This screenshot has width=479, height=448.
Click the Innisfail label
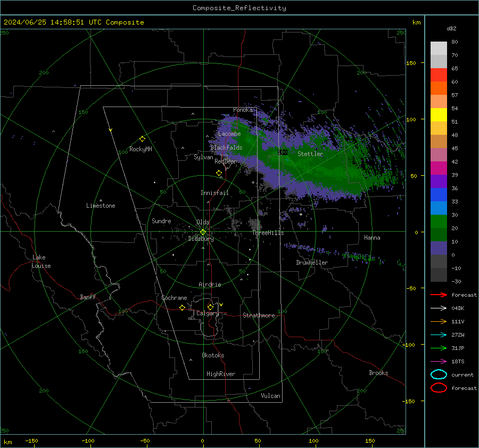[x=214, y=193]
